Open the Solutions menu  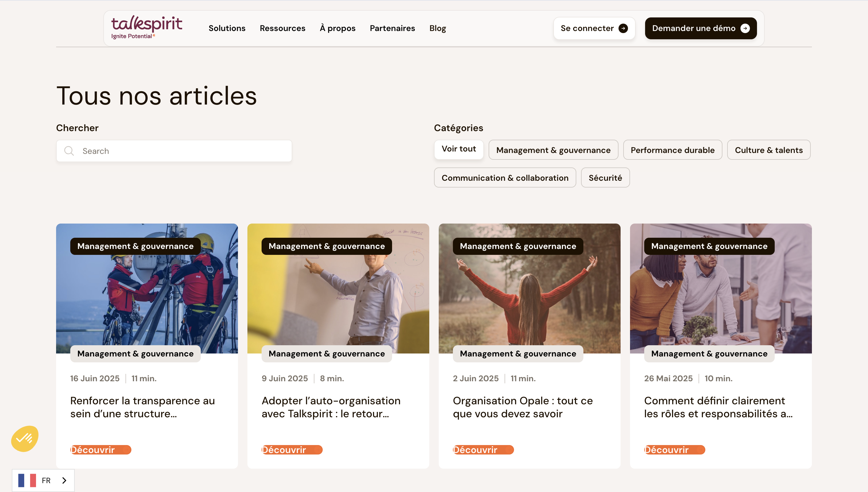pyautogui.click(x=227, y=28)
